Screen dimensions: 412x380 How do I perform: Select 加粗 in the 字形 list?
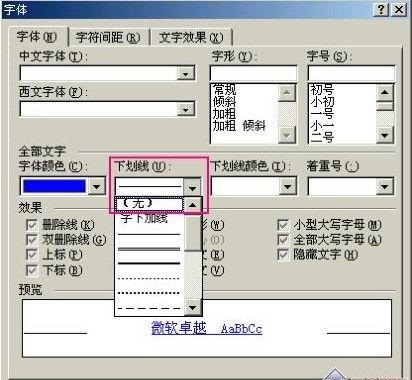[x=224, y=114]
